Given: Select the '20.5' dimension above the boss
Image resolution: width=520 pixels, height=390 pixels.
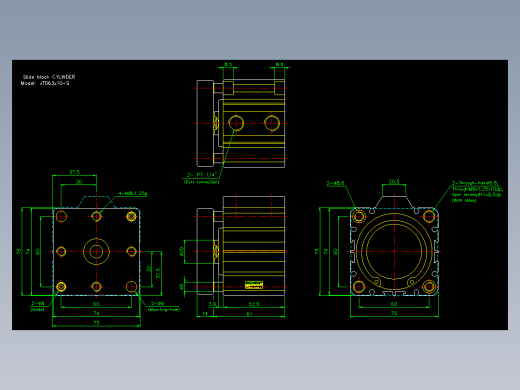Looking at the screenshot, I should point(394,182).
